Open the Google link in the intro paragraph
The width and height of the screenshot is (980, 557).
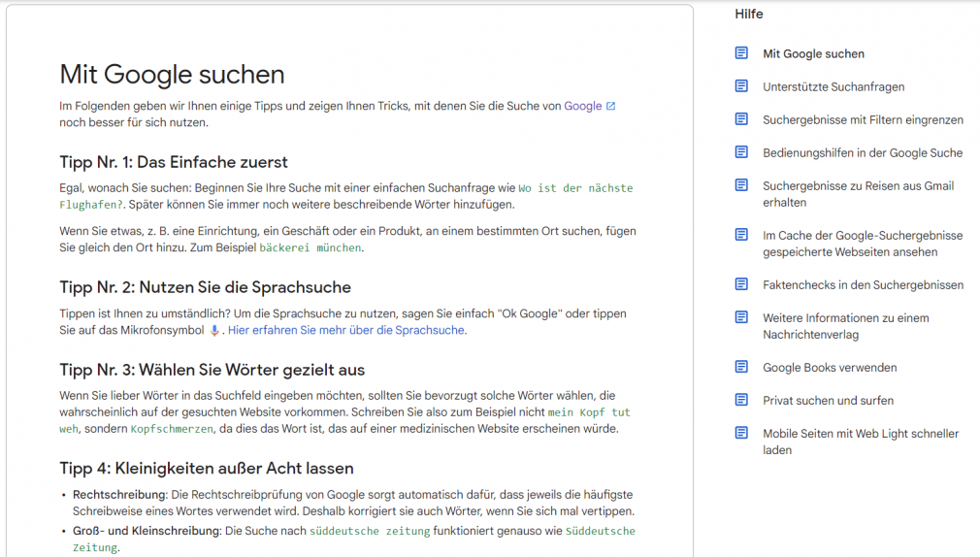pos(582,107)
